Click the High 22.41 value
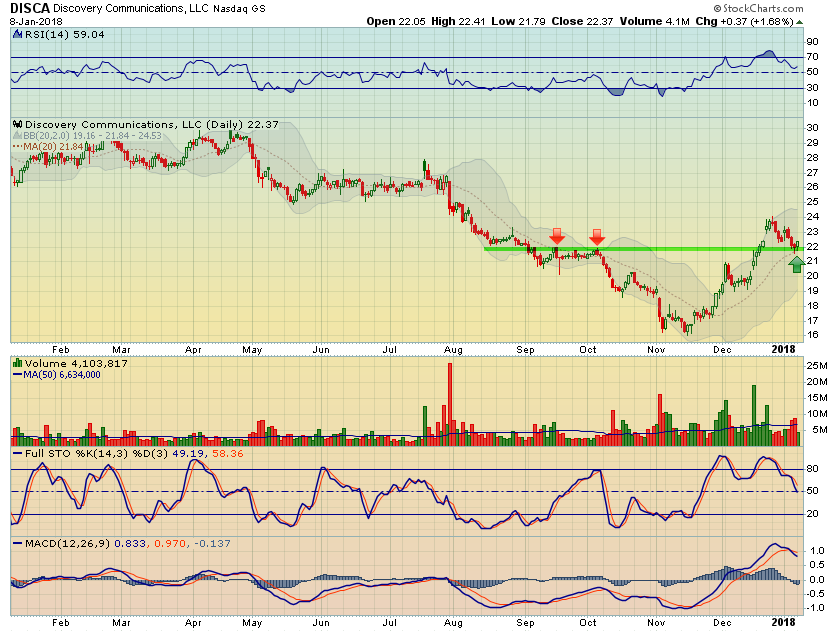Image resolution: width=837 pixels, height=635 pixels. point(458,21)
